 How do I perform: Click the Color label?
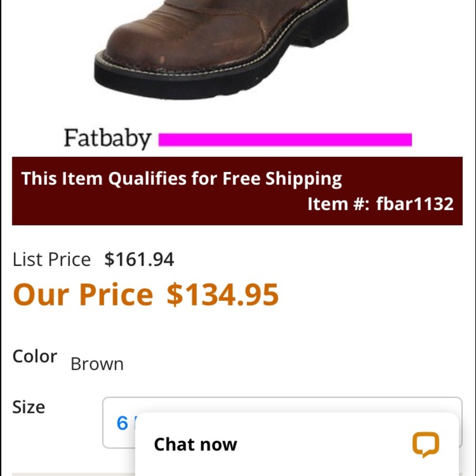point(35,356)
